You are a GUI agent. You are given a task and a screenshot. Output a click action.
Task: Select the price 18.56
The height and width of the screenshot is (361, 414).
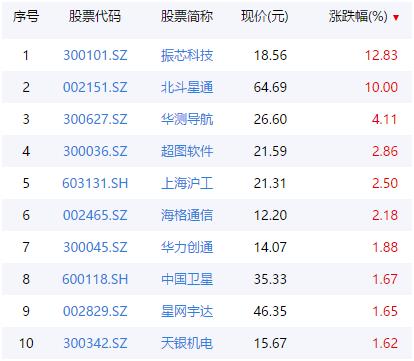coord(270,55)
